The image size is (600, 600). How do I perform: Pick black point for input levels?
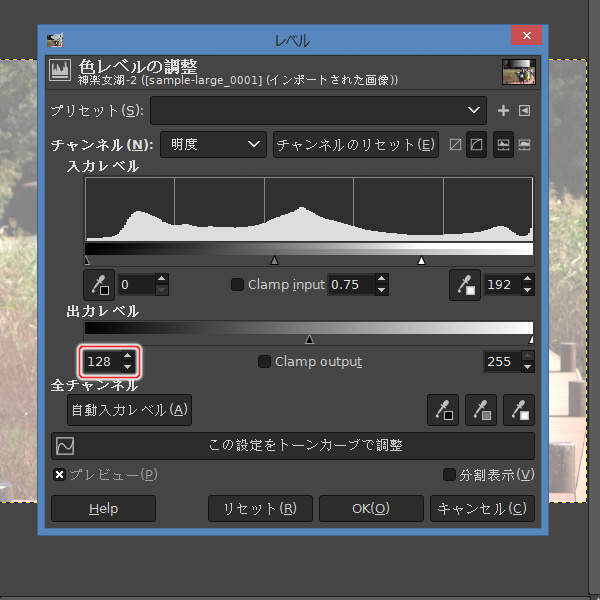[99, 285]
